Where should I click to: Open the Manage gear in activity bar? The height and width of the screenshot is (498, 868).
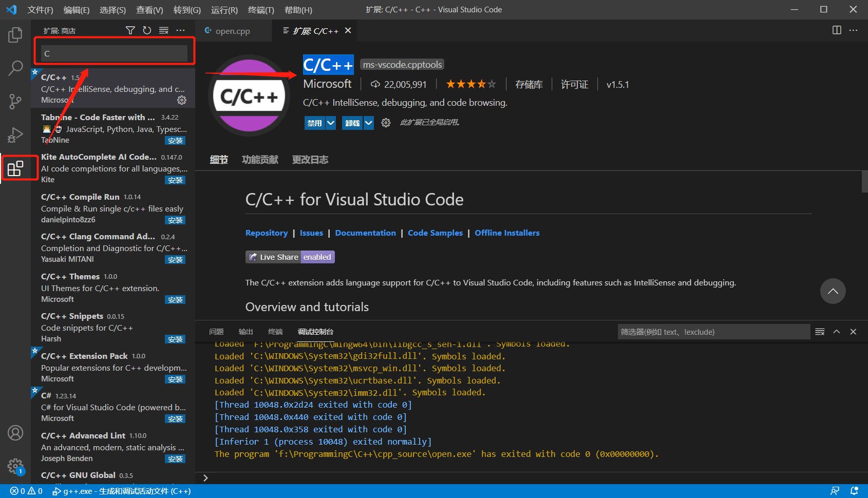pos(15,466)
